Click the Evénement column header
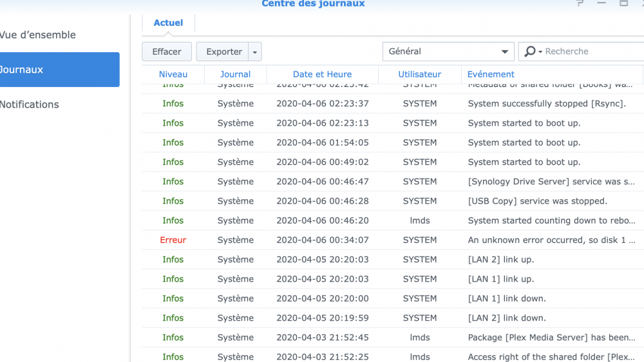Screen dimensions: 644x362 [x=491, y=74]
